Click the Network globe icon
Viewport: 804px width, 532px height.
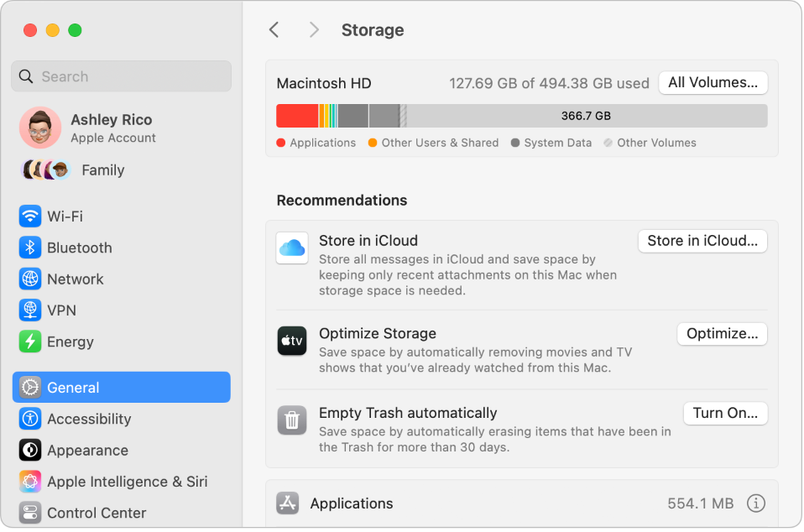tap(30, 279)
